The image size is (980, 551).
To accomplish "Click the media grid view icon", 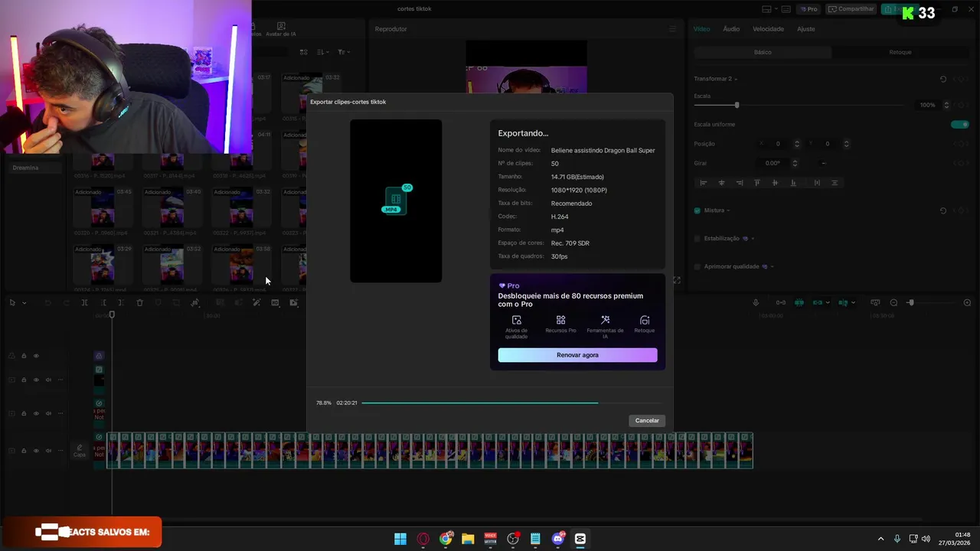I will click(304, 52).
